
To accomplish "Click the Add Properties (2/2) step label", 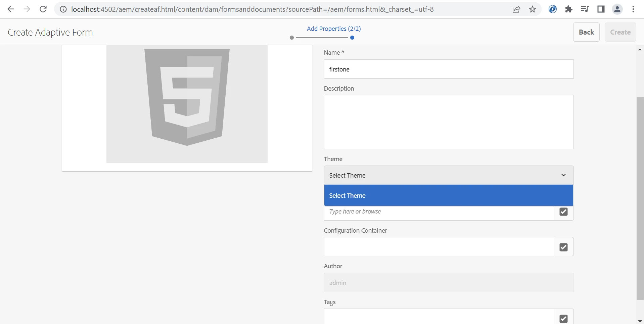I will pos(334,29).
